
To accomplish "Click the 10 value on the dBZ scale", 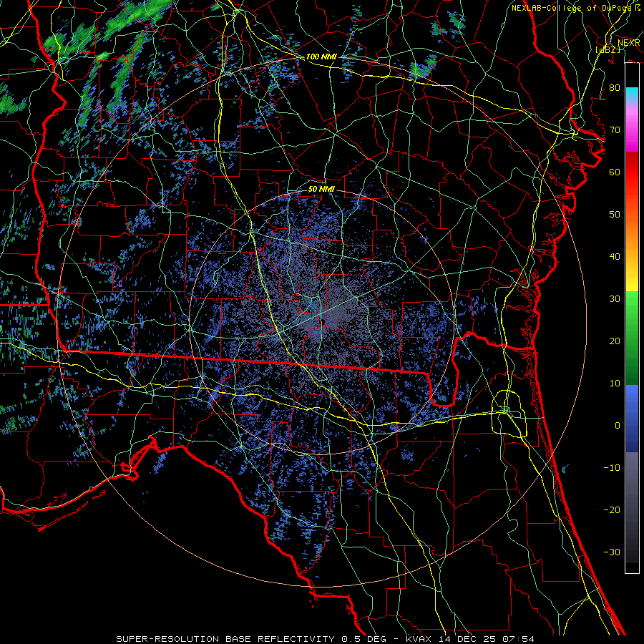I will [x=615, y=384].
